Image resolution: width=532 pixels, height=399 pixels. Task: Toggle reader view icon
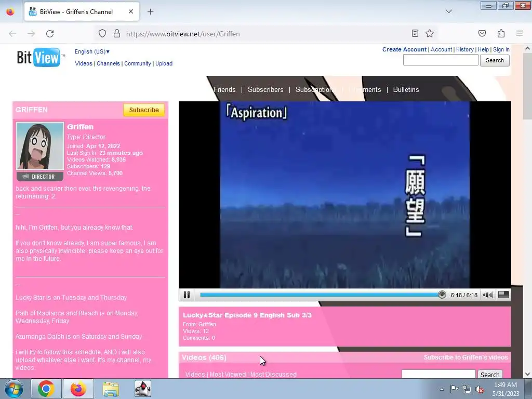click(415, 33)
